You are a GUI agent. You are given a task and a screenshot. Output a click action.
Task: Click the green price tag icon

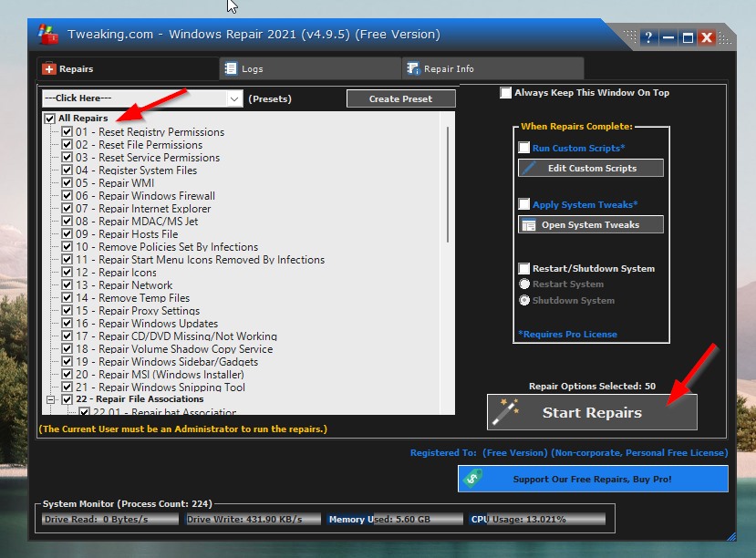472,478
